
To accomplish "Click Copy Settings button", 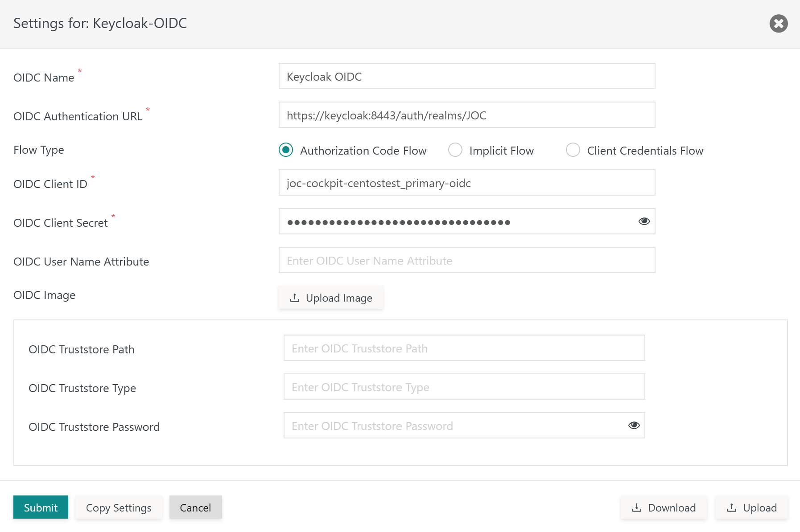I will point(119,507).
